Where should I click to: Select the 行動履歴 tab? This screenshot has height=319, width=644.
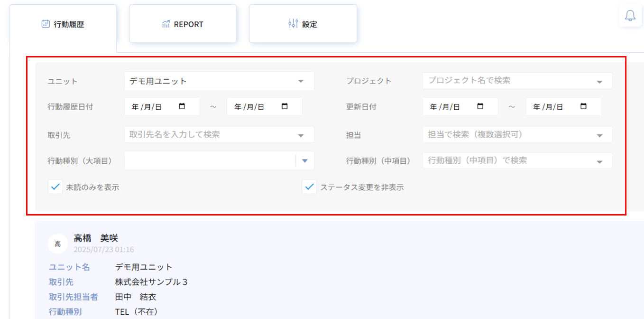[x=63, y=24]
